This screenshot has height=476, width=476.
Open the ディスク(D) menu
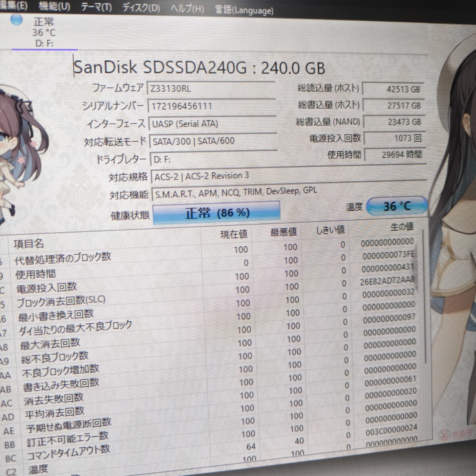click(141, 8)
